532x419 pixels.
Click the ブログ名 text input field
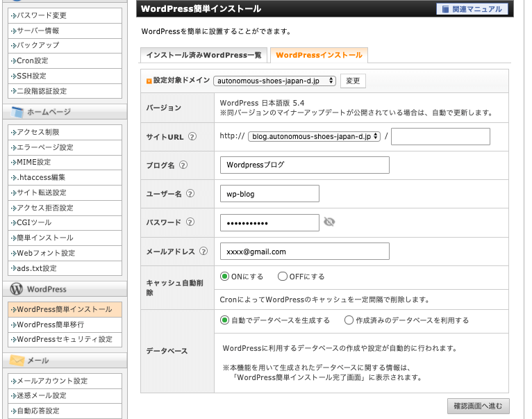(x=304, y=165)
